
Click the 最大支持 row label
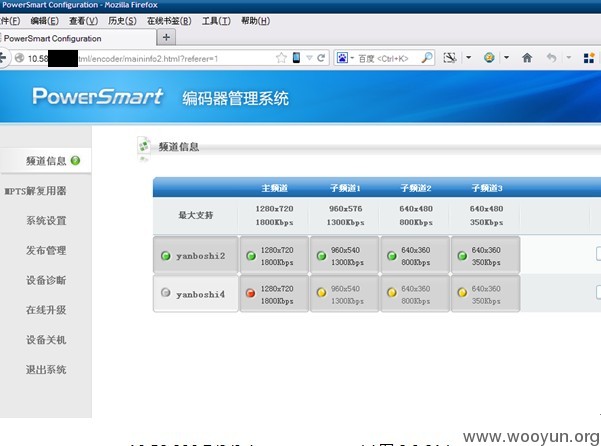point(195,215)
